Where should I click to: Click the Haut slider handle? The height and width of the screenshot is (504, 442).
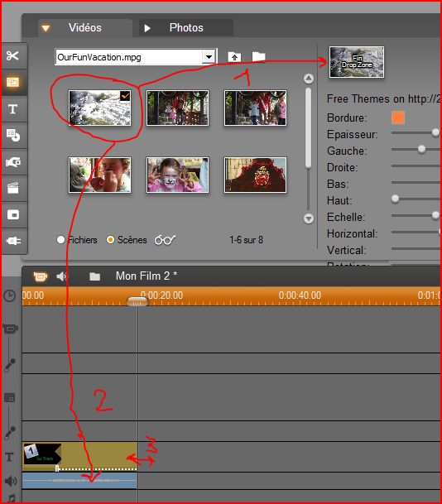(395, 199)
